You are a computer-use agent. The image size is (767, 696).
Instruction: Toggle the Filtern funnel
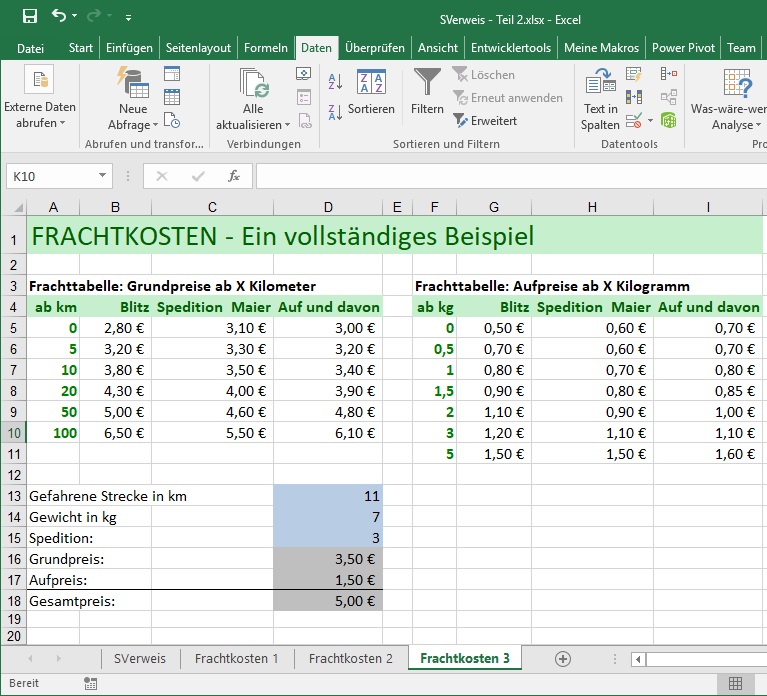coord(427,93)
